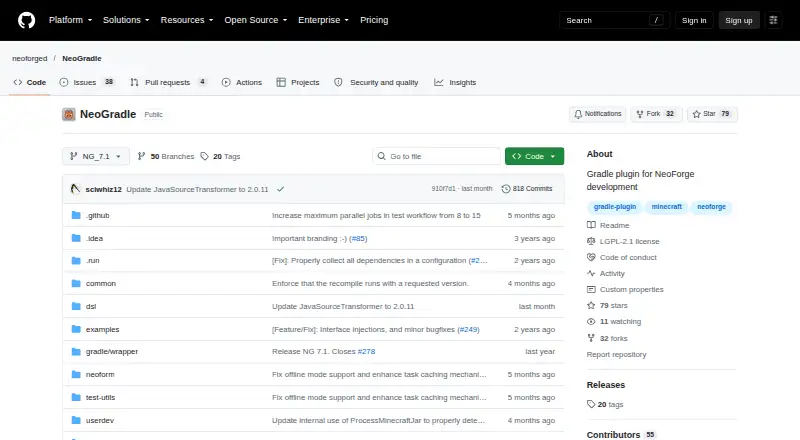Focus the Go to file input
800x440 pixels.
pyautogui.click(x=436, y=156)
